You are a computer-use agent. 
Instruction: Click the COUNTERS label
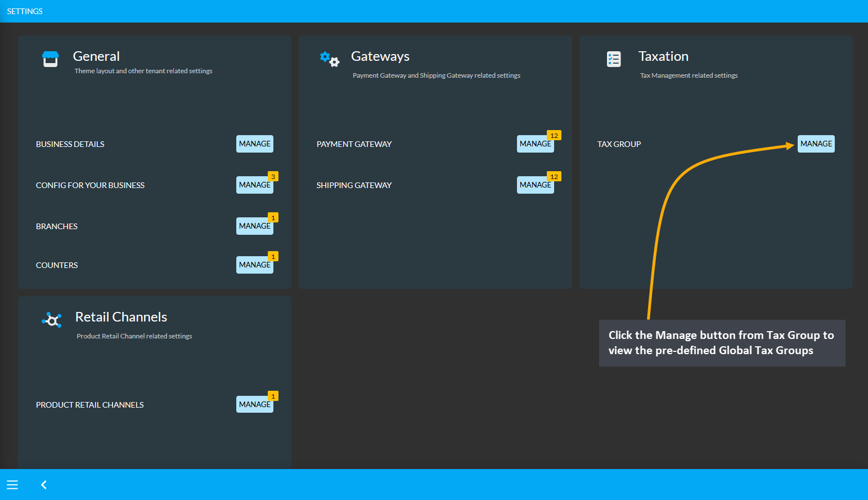[57, 265]
